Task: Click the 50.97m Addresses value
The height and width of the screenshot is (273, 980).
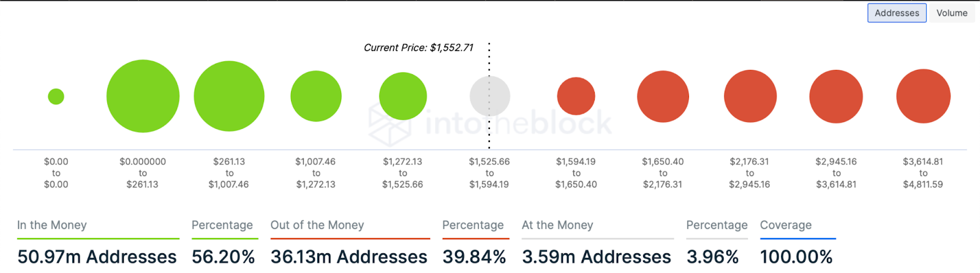Action: [x=97, y=256]
